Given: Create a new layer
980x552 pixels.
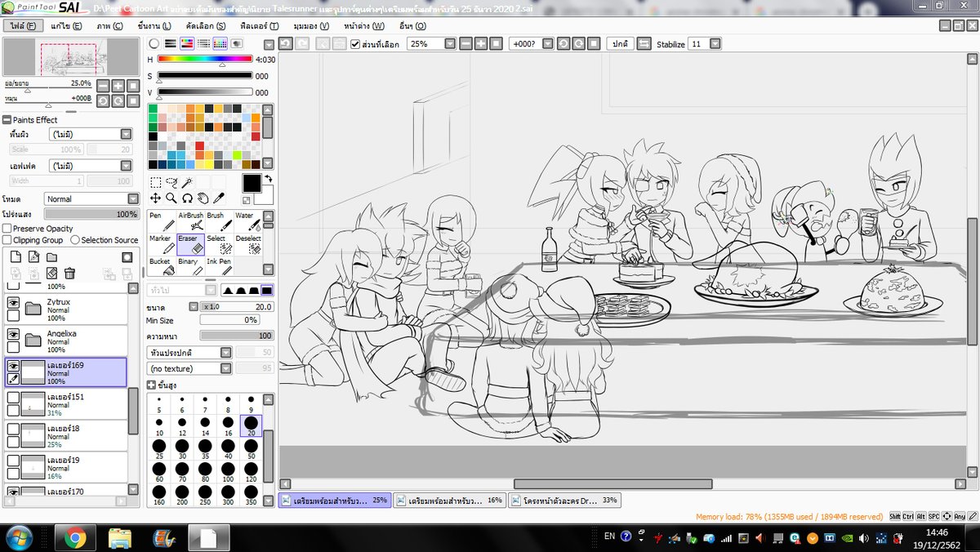Looking at the screenshot, I should (x=16, y=256).
